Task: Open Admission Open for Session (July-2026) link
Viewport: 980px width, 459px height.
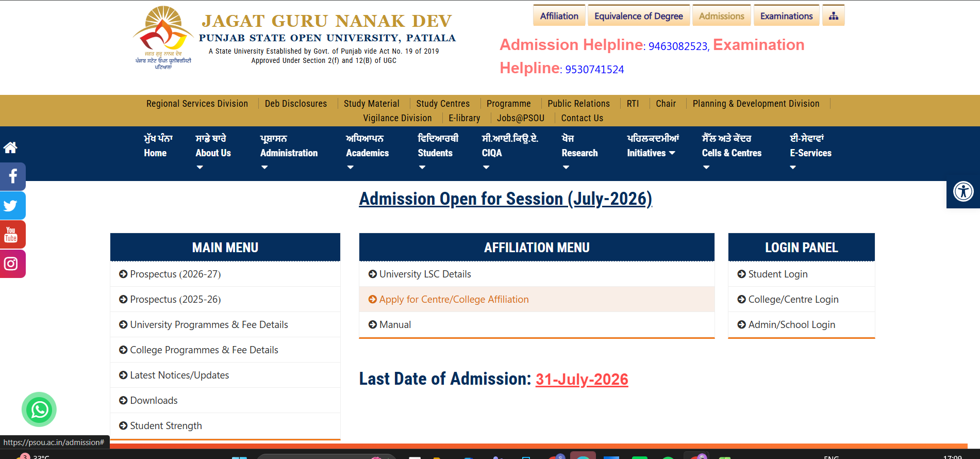Action: pos(506,199)
